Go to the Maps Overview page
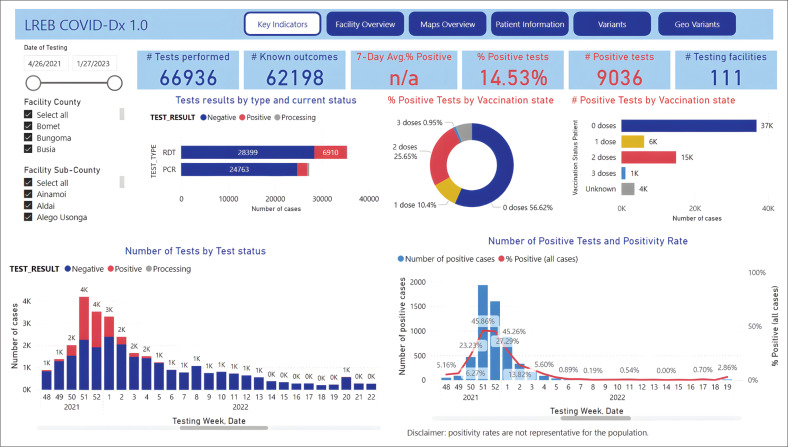This screenshot has height=447, width=788. pos(445,24)
